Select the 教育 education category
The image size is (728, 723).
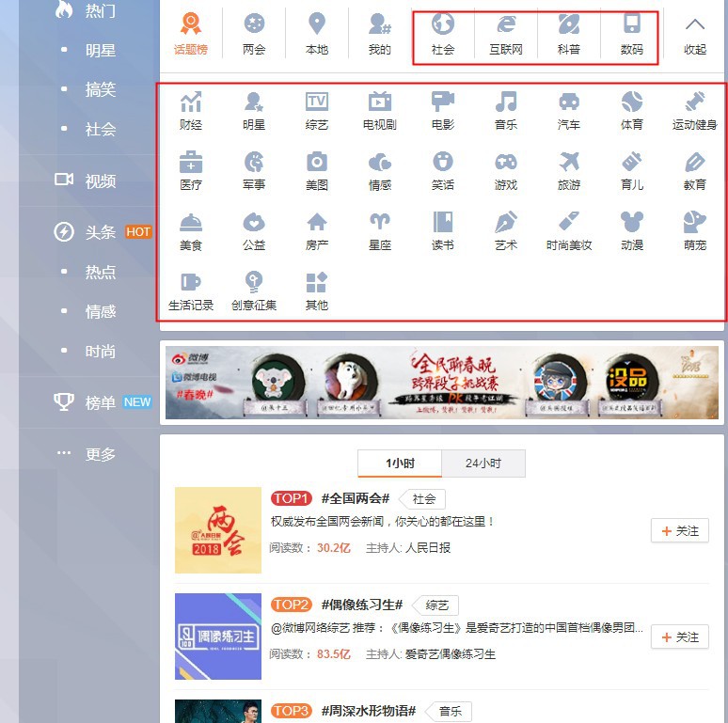(694, 171)
